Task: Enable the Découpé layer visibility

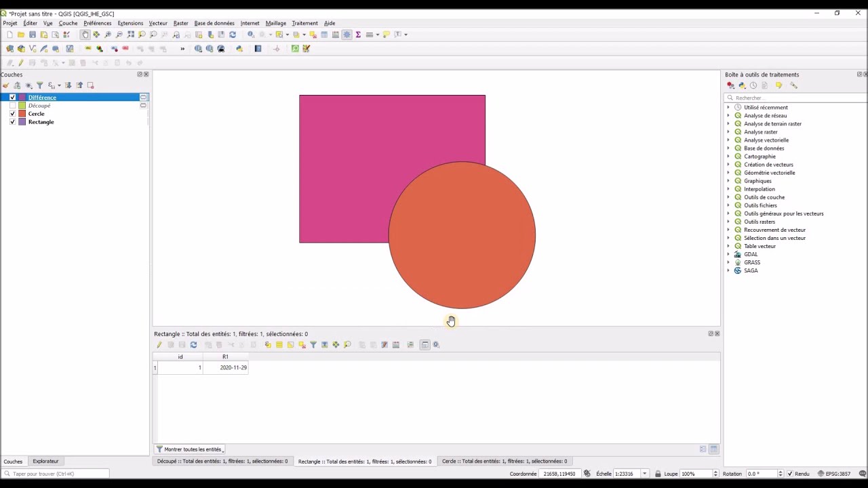Action: [12, 106]
